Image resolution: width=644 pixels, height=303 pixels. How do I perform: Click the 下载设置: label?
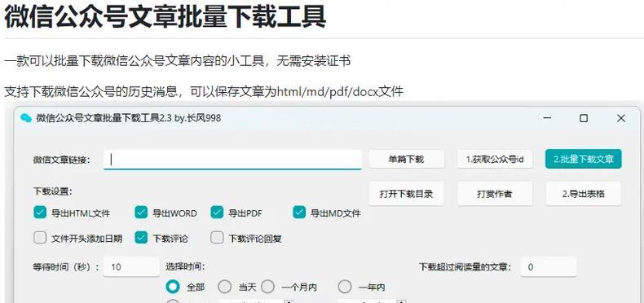pos(53,191)
